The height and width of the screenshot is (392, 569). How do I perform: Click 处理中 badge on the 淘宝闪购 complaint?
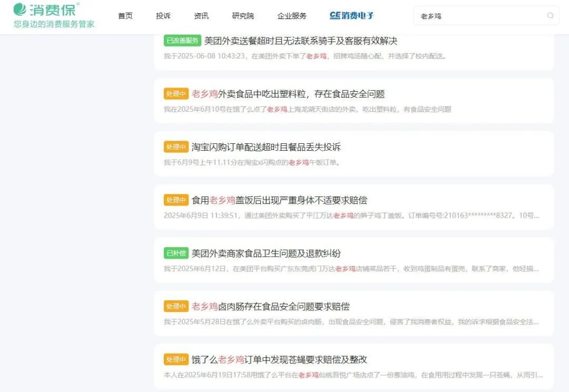click(x=176, y=146)
